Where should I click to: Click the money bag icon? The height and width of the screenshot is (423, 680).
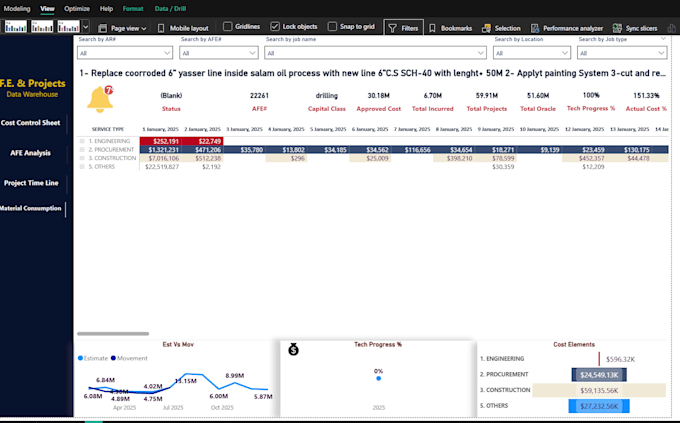click(x=293, y=349)
